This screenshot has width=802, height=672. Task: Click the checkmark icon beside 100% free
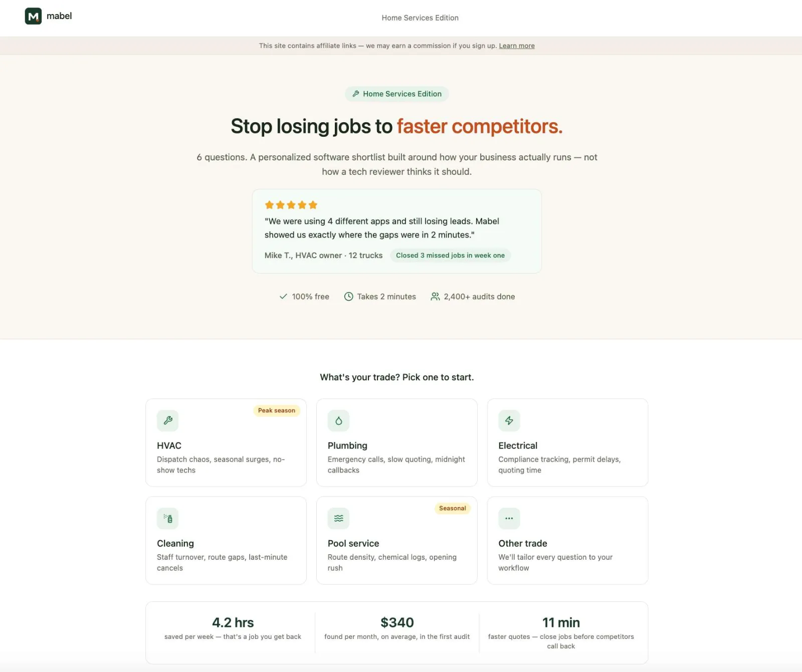tap(283, 297)
